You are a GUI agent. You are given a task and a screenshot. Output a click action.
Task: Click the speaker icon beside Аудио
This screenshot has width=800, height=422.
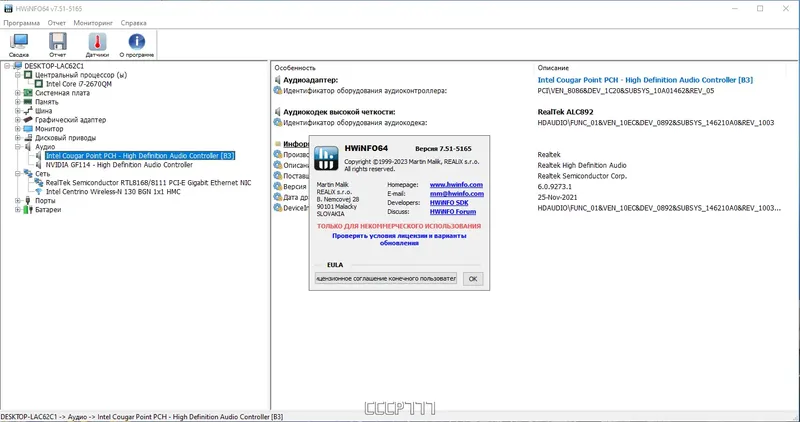click(x=28, y=147)
